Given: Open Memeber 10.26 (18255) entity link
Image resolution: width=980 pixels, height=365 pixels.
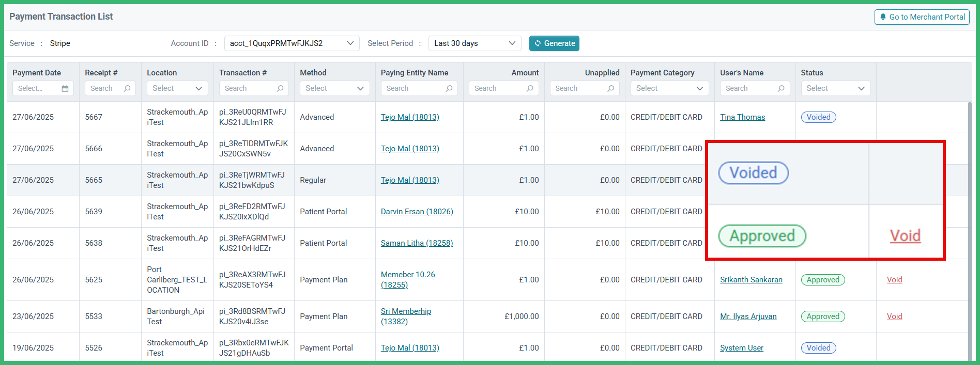Looking at the screenshot, I should pos(408,280).
